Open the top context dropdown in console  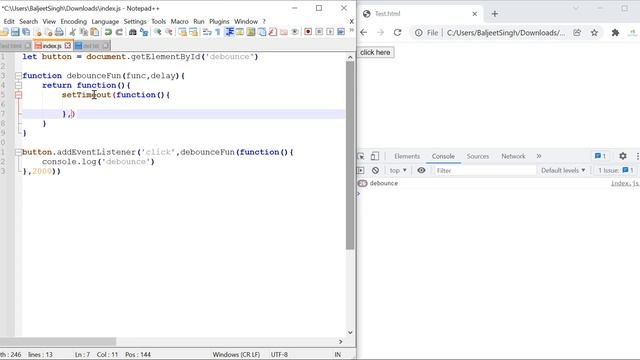(x=398, y=170)
